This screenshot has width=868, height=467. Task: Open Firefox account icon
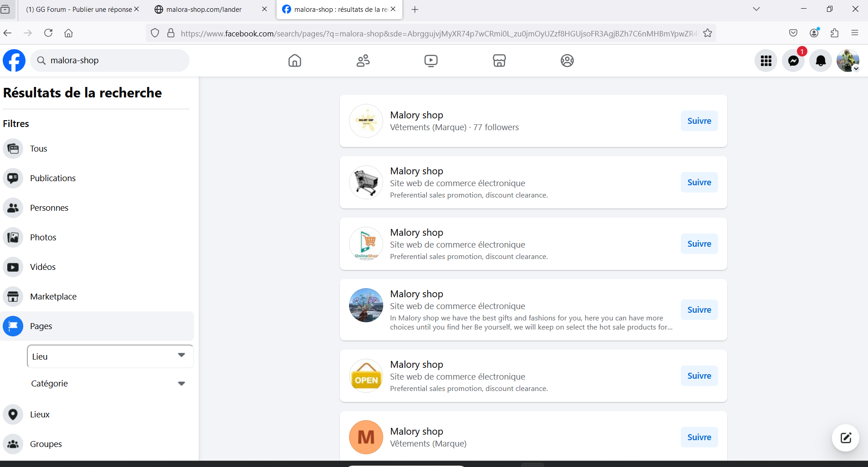pyautogui.click(x=814, y=33)
